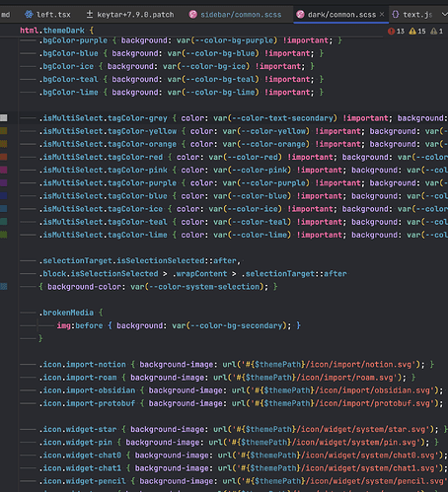Open the red gutter swatch for tagColor-red
This screenshot has width=448, height=492.
click(x=4, y=157)
